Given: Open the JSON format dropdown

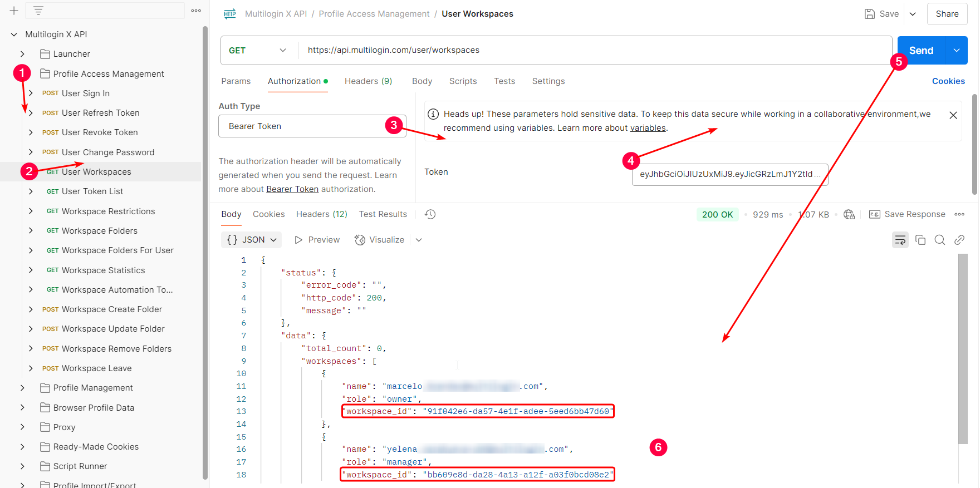Looking at the screenshot, I should click(x=252, y=240).
